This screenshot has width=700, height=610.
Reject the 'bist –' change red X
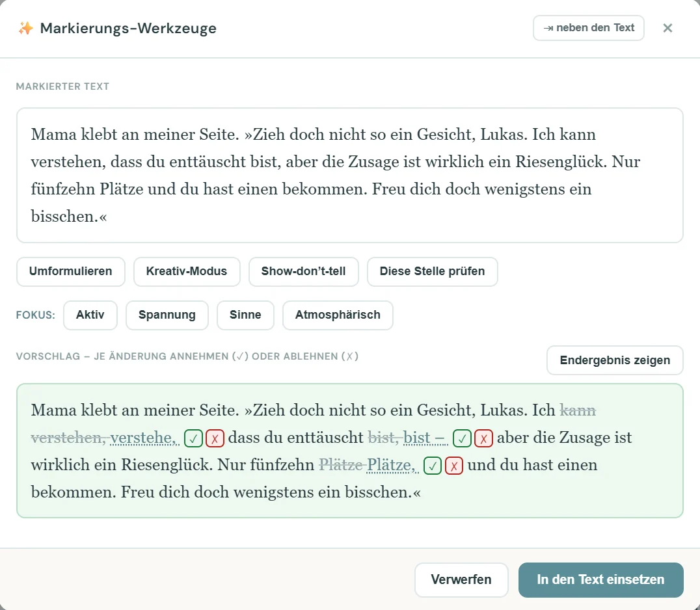(x=483, y=438)
